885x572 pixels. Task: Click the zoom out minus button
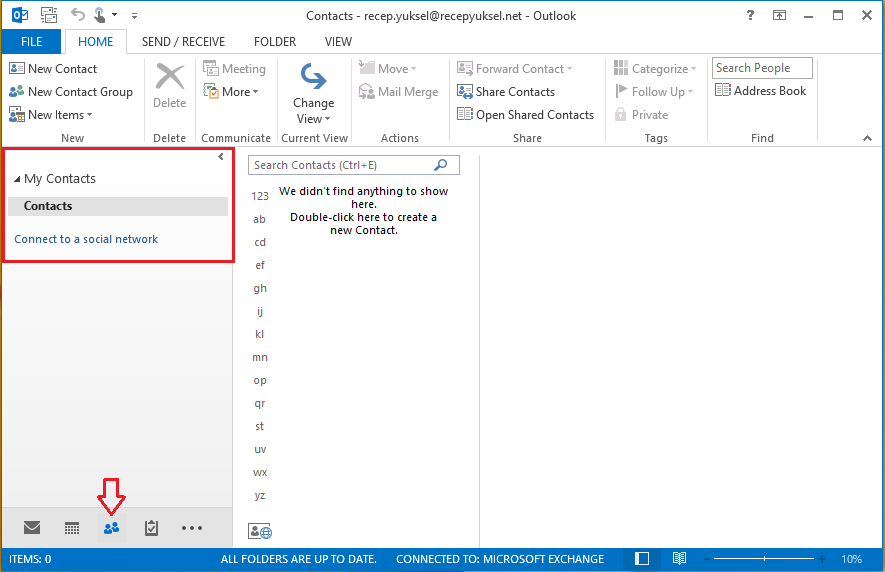point(707,559)
